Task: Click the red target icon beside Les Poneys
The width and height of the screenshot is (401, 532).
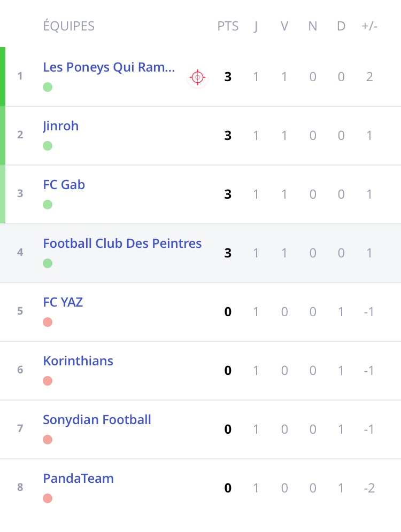Action: pyautogui.click(x=197, y=77)
